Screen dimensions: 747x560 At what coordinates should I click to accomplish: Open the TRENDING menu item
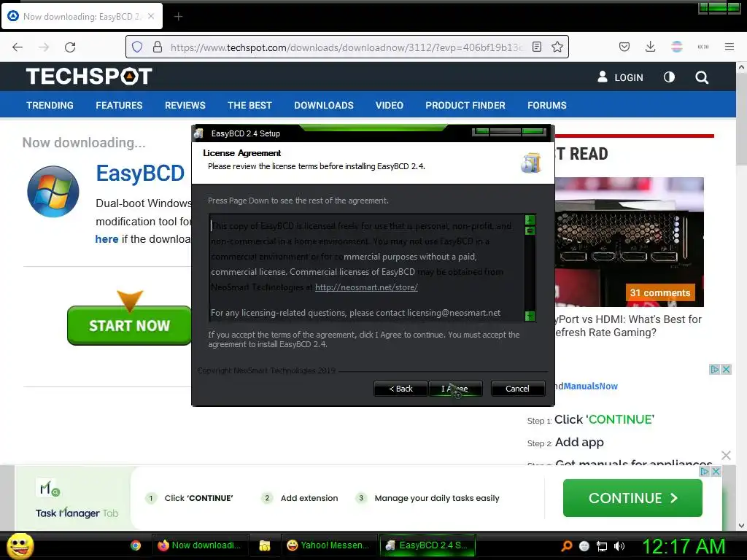[x=50, y=105]
